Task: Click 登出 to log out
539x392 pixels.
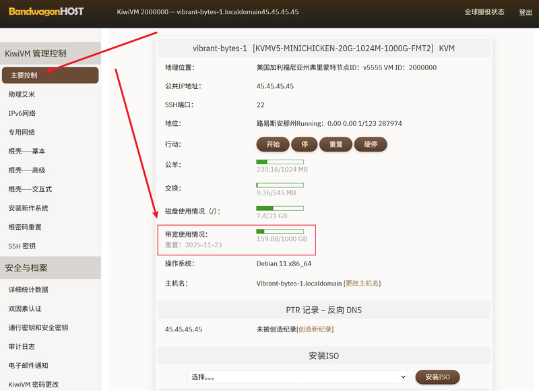Action: [526, 12]
